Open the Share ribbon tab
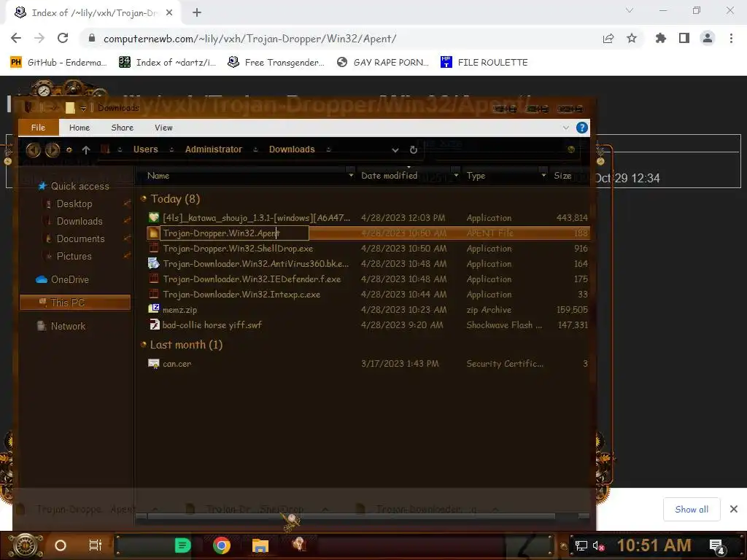 (122, 128)
